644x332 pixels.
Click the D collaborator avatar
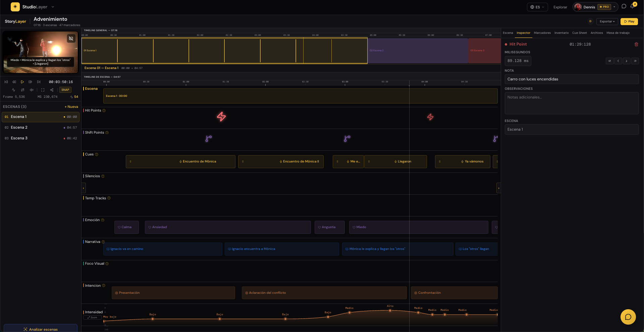point(590,21)
